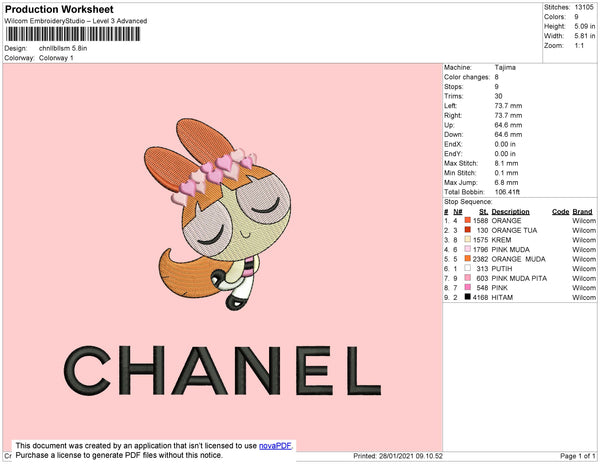Click the PINK MUDA PITA description text
Image resolution: width=600 pixels, height=464 pixels.
point(519,278)
